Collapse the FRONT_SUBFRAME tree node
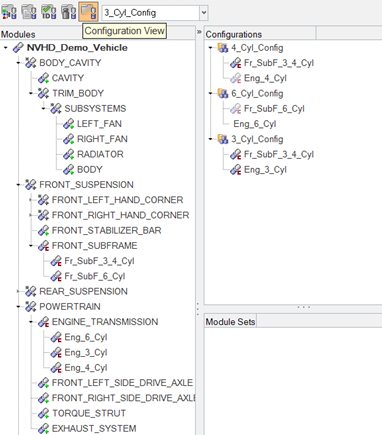The image size is (382, 435). point(31,246)
